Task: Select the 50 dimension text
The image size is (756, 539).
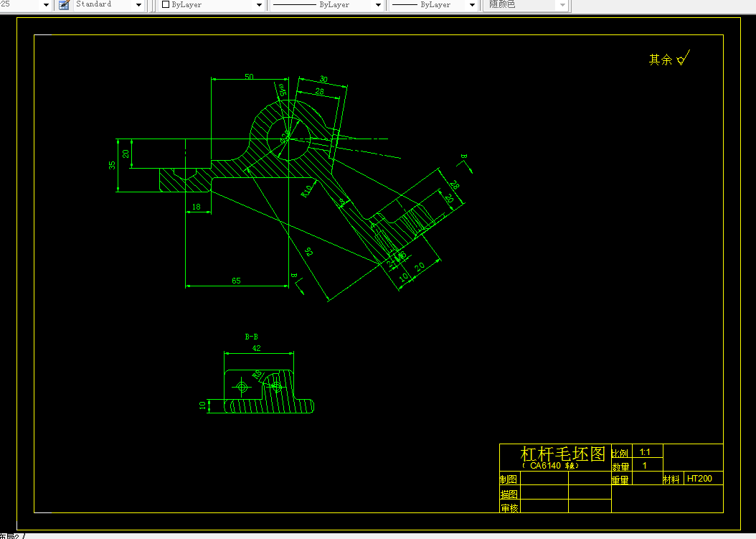Action: click(x=249, y=77)
